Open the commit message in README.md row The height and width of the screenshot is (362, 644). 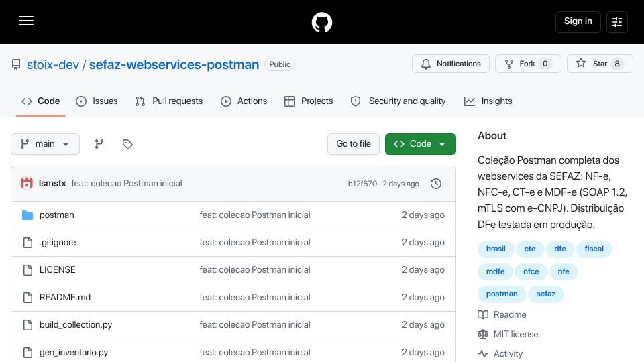point(255,298)
